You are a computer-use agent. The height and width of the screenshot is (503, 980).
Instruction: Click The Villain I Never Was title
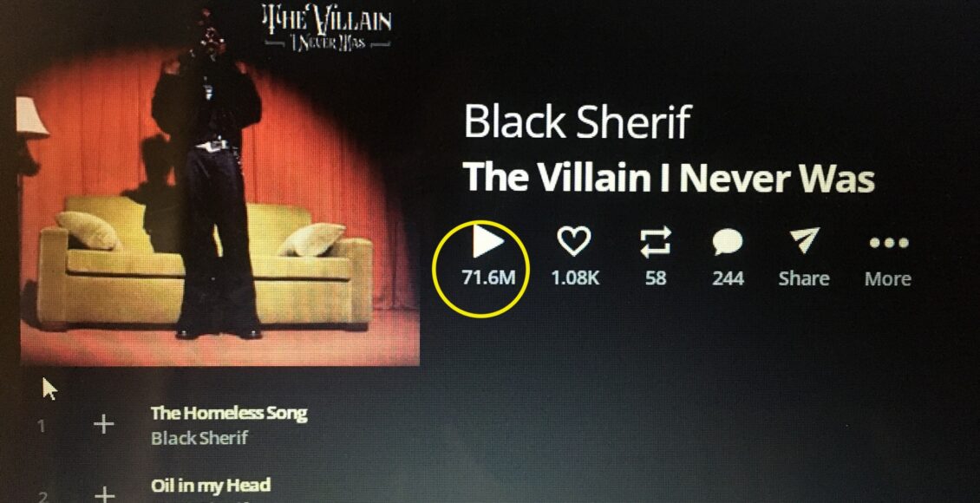tap(668, 178)
